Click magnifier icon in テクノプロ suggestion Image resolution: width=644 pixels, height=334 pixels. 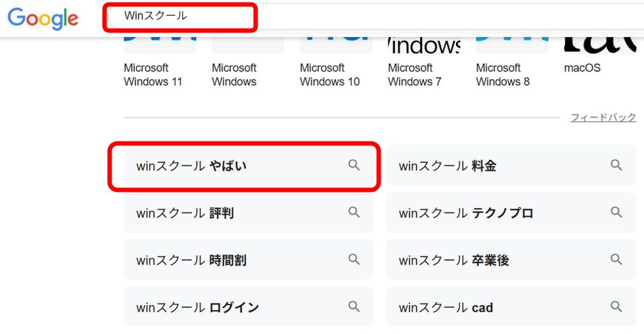(616, 212)
